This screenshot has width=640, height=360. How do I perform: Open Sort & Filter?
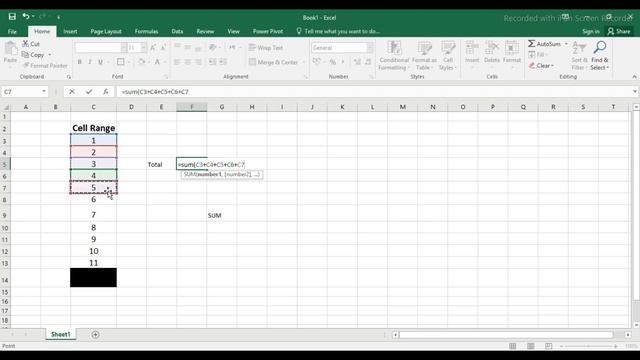579,56
